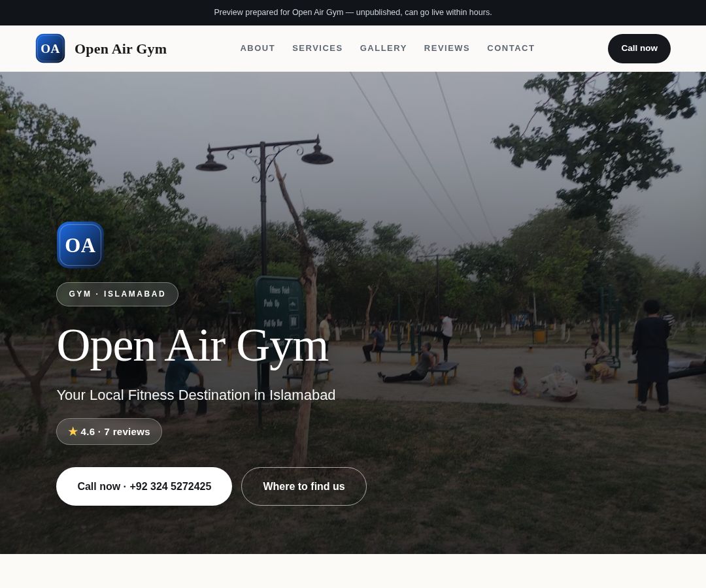Click the large Open Air Gym hero heading
This screenshot has width=706, height=588.
193,346
